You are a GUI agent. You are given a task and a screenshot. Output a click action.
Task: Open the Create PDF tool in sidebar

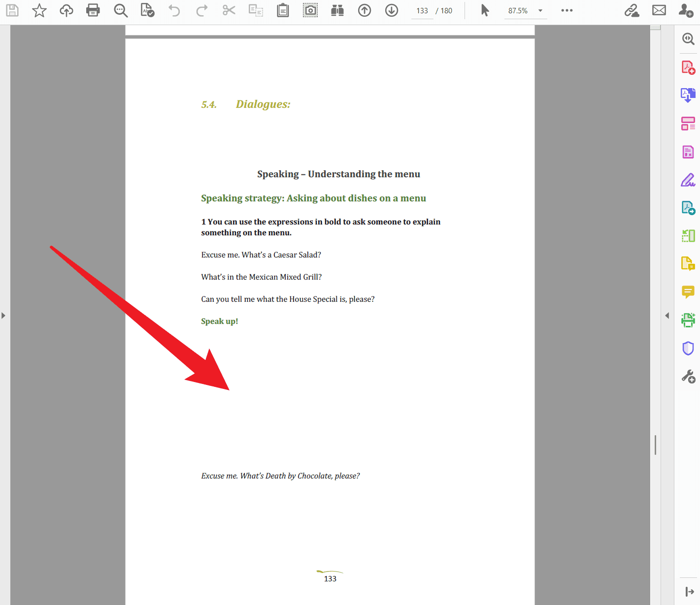click(688, 67)
